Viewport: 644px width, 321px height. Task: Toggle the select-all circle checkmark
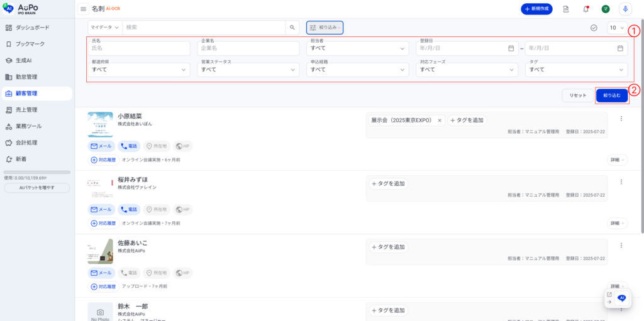(594, 28)
